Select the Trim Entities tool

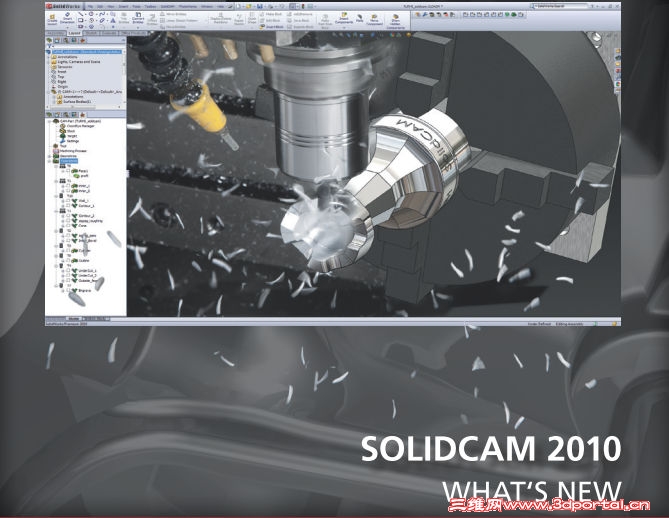(123, 19)
